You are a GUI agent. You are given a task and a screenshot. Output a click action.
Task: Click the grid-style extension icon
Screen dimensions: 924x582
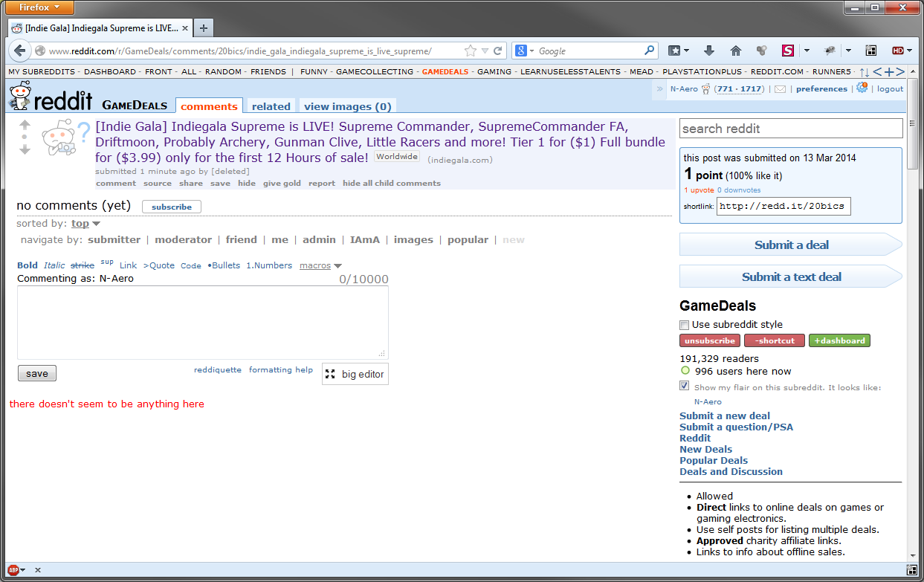[x=871, y=51]
